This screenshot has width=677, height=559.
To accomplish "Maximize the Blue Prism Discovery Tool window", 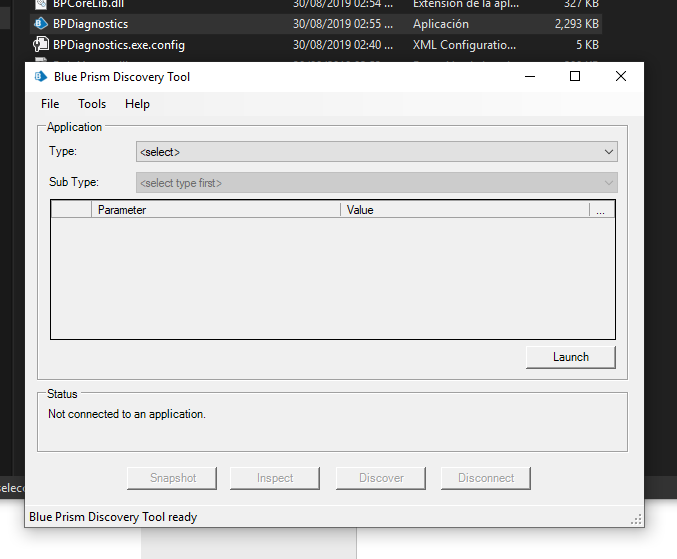I will point(575,76).
